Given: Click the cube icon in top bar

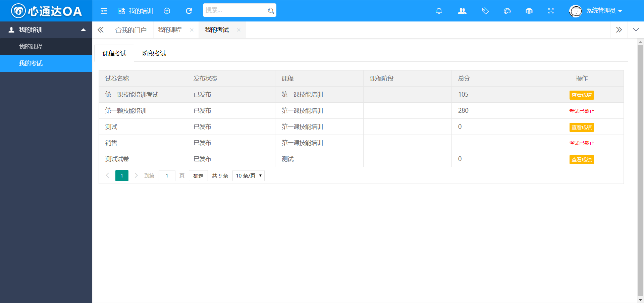Looking at the screenshot, I should 167,11.
